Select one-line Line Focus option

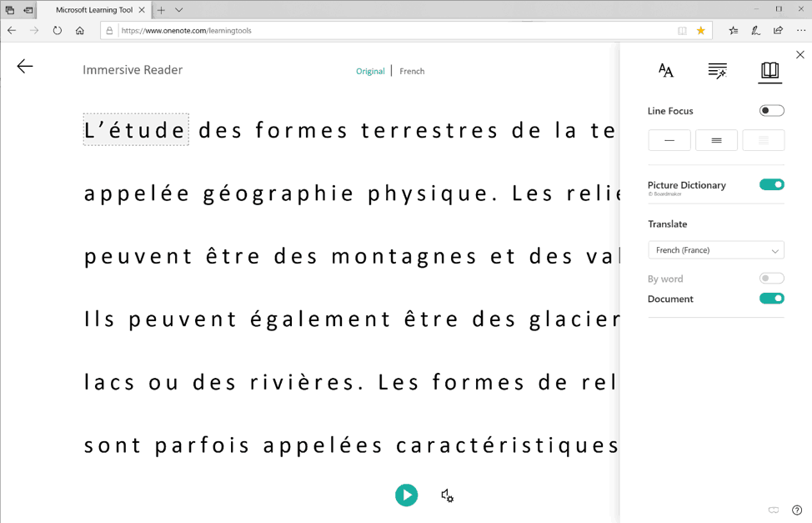point(669,141)
